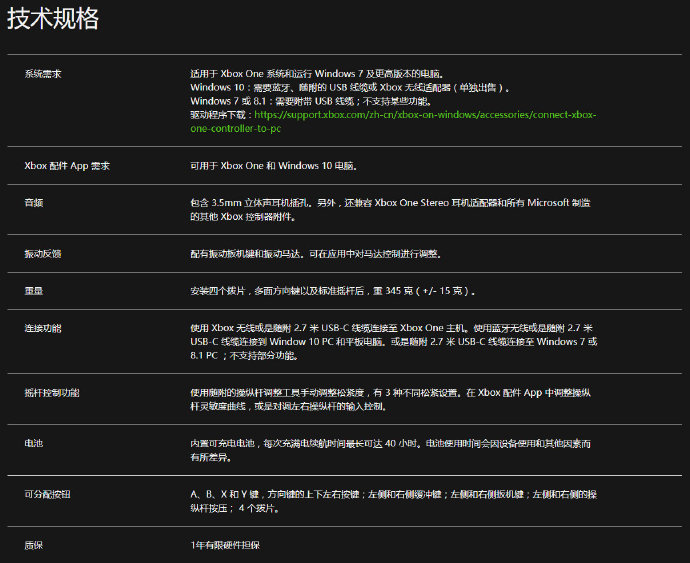
Task: Click the assignable buttons text A、B、X 和 Y 键
Action: pyautogui.click(x=393, y=501)
